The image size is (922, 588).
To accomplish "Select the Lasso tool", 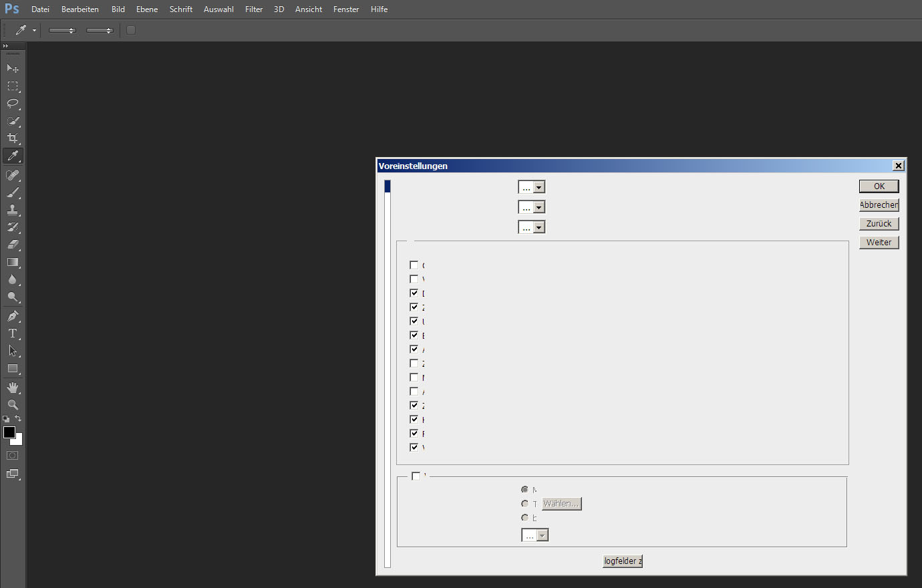I will [13, 104].
